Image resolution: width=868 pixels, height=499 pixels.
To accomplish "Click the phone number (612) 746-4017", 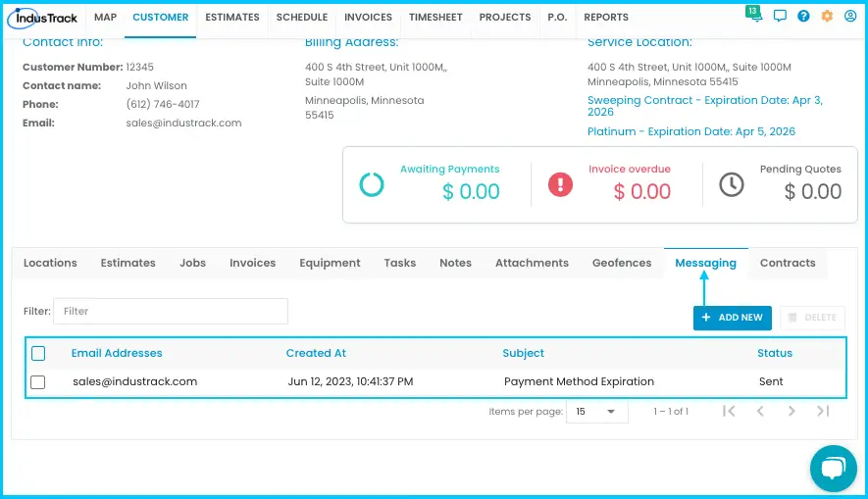I will [163, 105].
